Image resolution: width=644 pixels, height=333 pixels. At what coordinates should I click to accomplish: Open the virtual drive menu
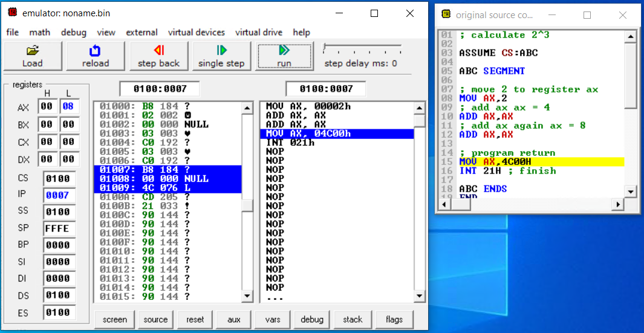point(259,33)
